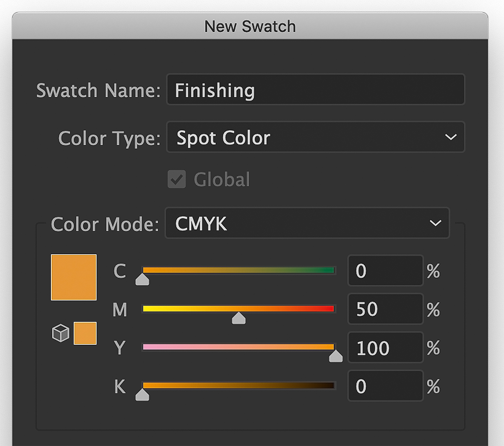Toggle the Global checkbox

click(x=177, y=179)
